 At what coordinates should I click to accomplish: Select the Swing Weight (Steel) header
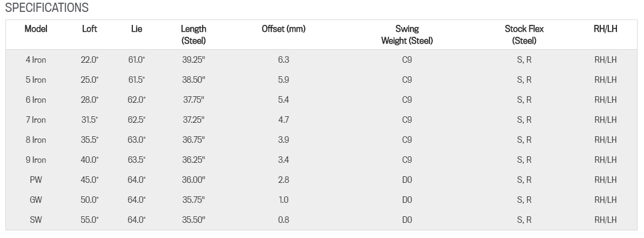click(407, 35)
